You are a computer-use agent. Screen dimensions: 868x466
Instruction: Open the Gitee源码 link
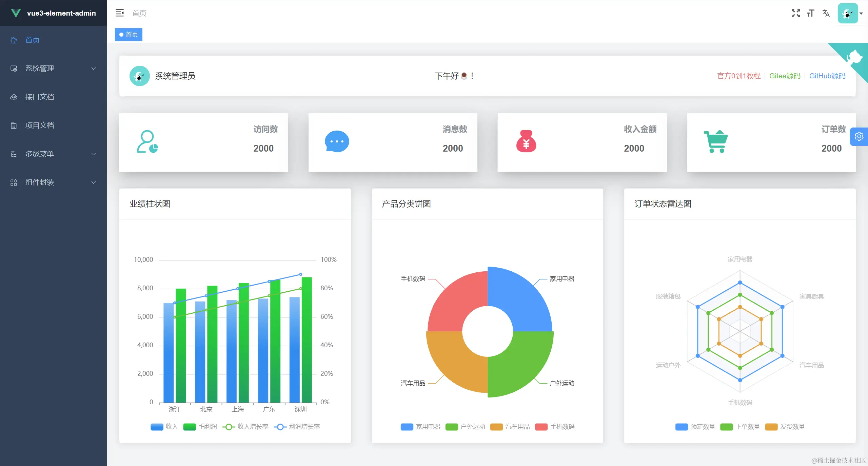(x=785, y=76)
